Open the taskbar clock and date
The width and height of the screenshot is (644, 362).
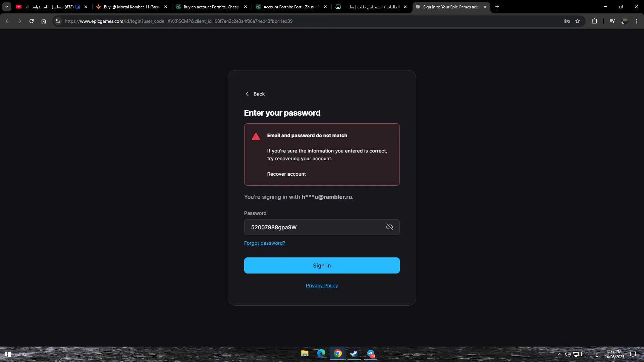pyautogui.click(x=614, y=354)
